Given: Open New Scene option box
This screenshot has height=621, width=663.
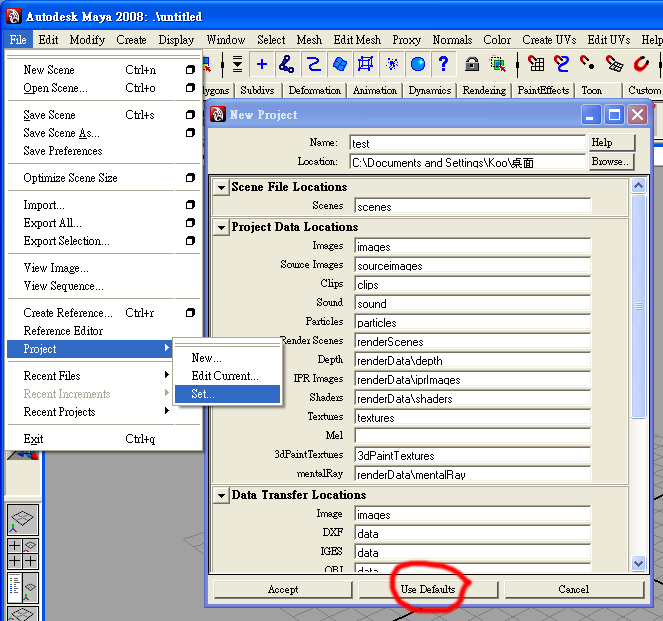Looking at the screenshot, I should [190, 70].
